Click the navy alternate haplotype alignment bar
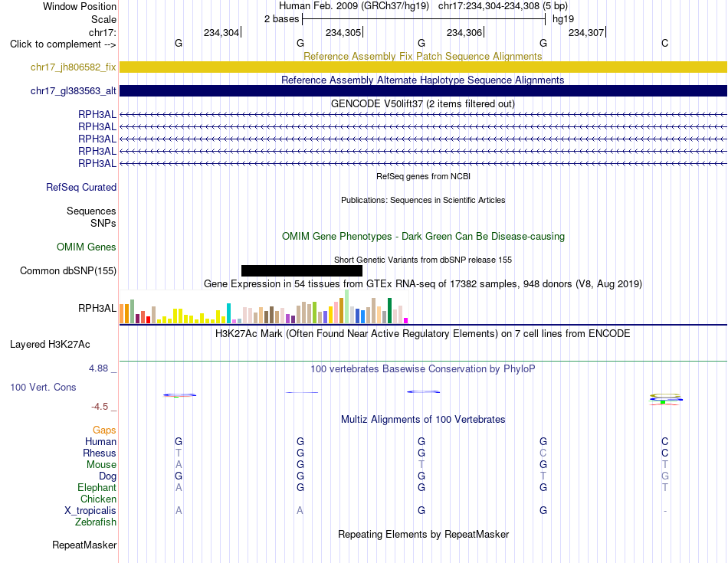Screen dimensions: 728x563 pos(423,91)
